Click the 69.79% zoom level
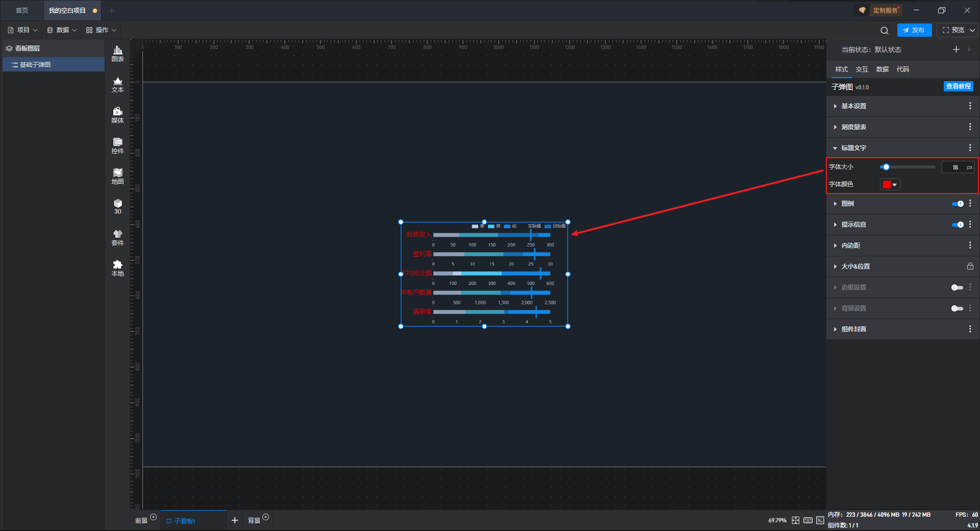 777,520
